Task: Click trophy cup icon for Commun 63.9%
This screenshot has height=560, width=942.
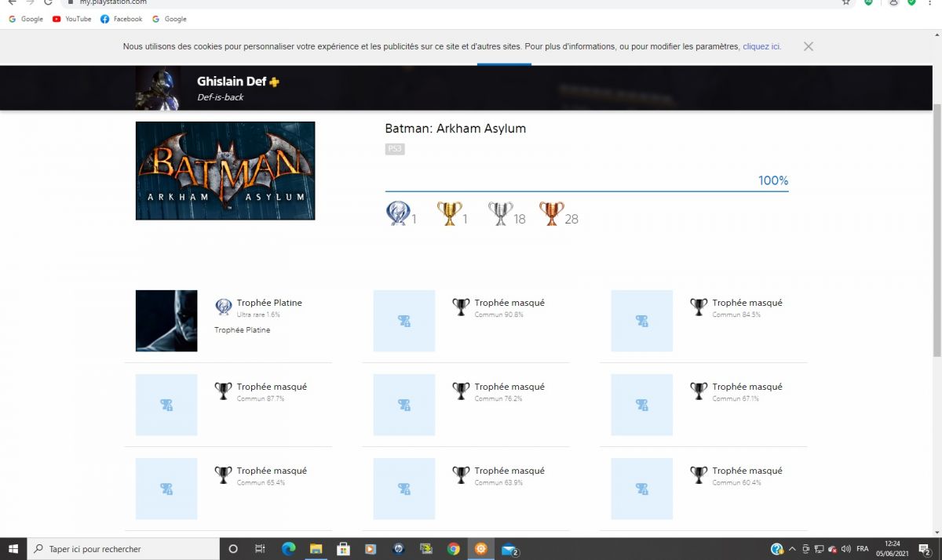Action: [461, 475]
